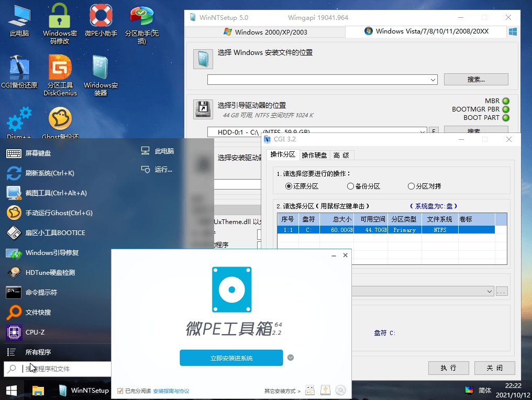Click 执行 button in CGI
This screenshot has height=400, width=532.
449,368
